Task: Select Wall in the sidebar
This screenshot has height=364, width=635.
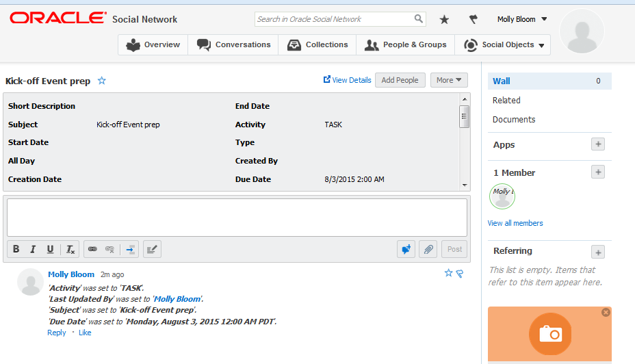Action: tap(549, 81)
